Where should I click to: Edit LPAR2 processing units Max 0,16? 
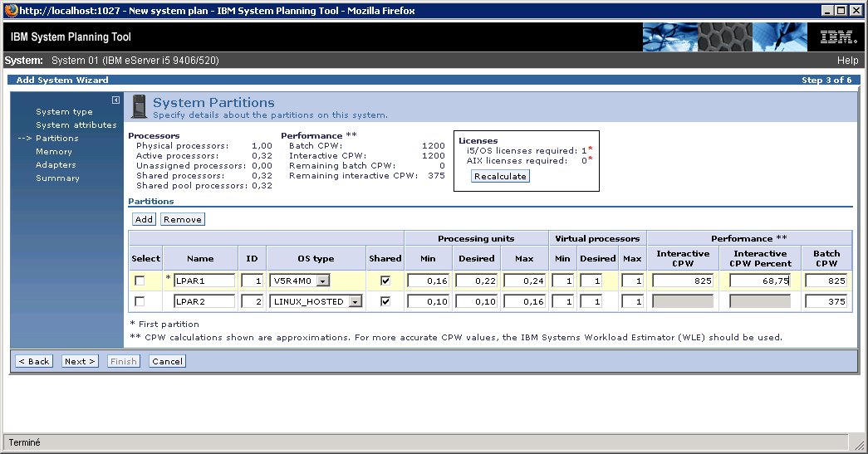[524, 301]
